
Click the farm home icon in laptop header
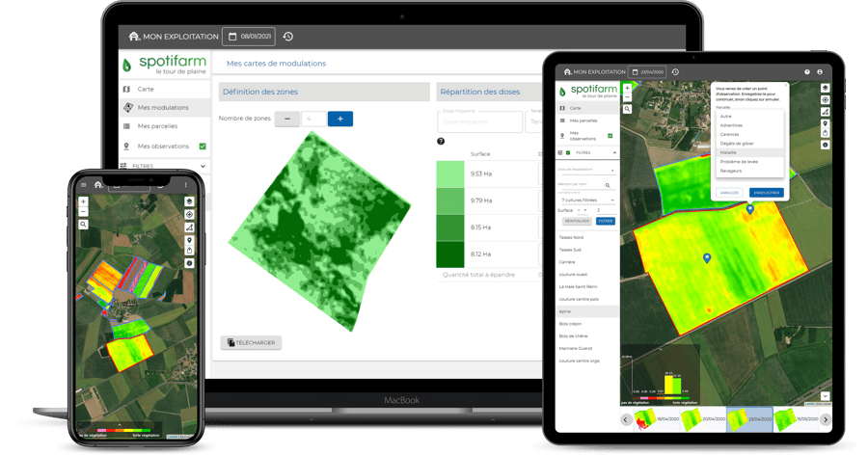134,36
